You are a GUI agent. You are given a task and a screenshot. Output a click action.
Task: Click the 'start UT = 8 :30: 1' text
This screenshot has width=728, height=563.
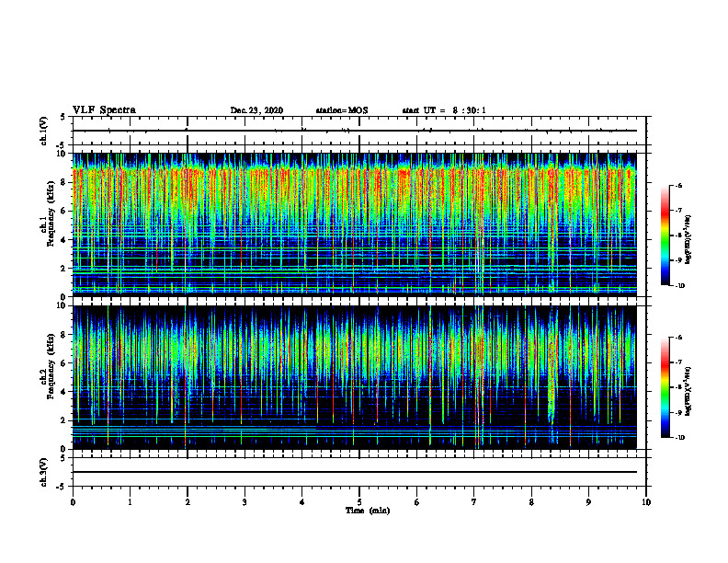click(444, 110)
